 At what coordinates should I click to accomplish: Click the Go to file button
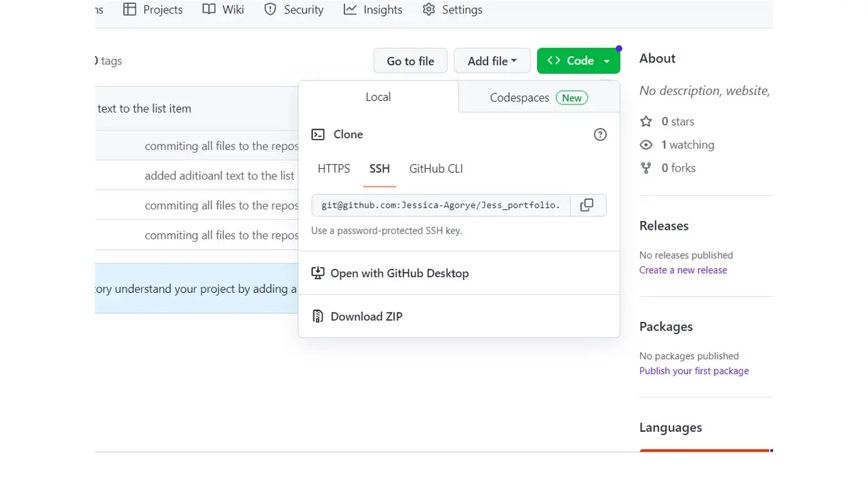coord(410,60)
